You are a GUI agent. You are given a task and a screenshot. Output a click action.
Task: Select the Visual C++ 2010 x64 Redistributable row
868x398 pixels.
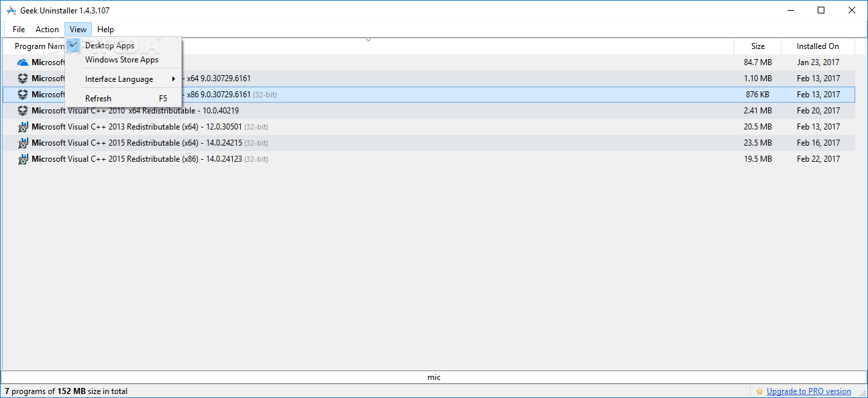(x=429, y=111)
